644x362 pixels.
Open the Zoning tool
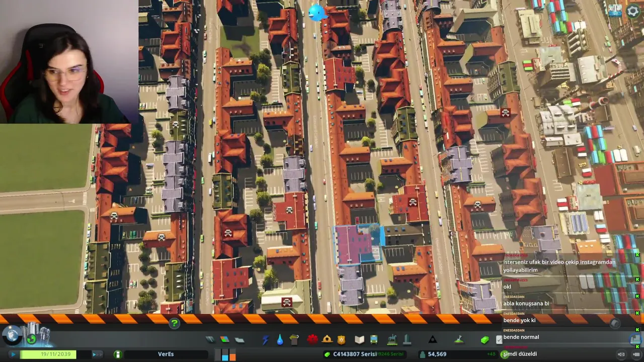coord(225,340)
